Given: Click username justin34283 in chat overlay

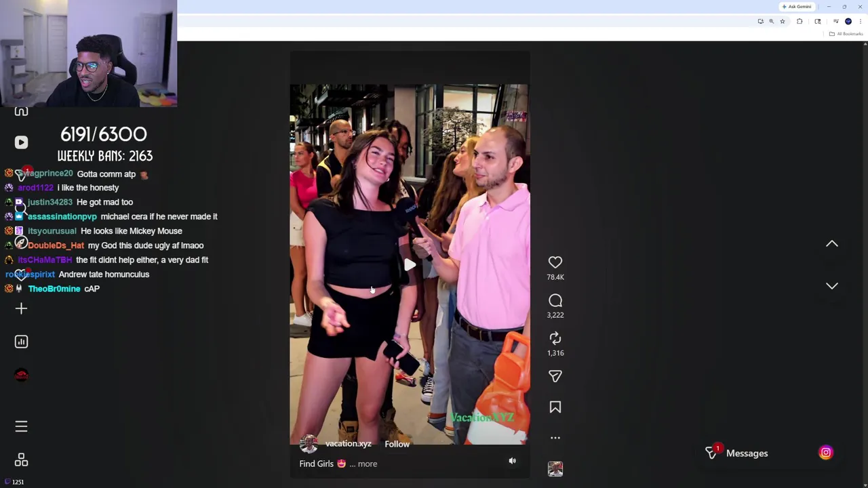Looking at the screenshot, I should point(50,202).
